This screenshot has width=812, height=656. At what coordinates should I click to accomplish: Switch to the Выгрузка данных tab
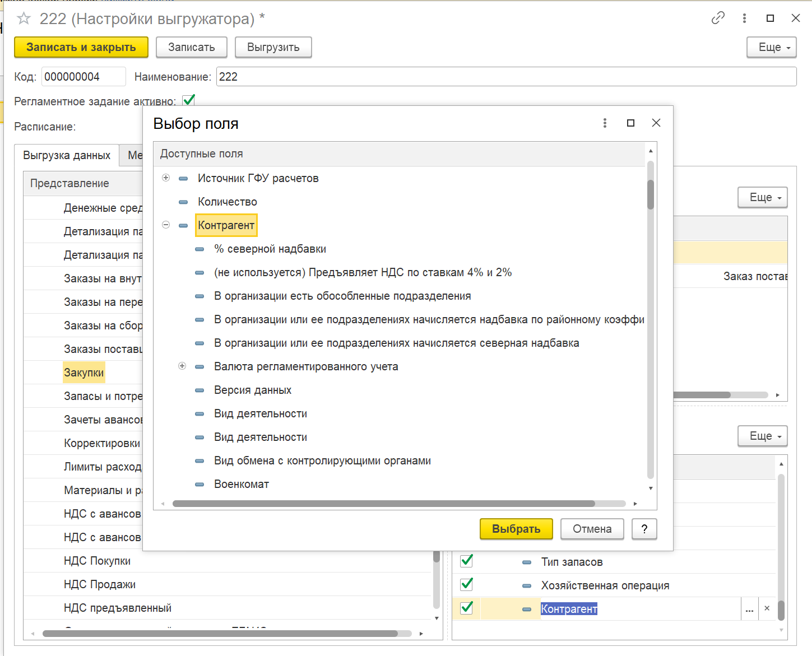[x=67, y=155]
